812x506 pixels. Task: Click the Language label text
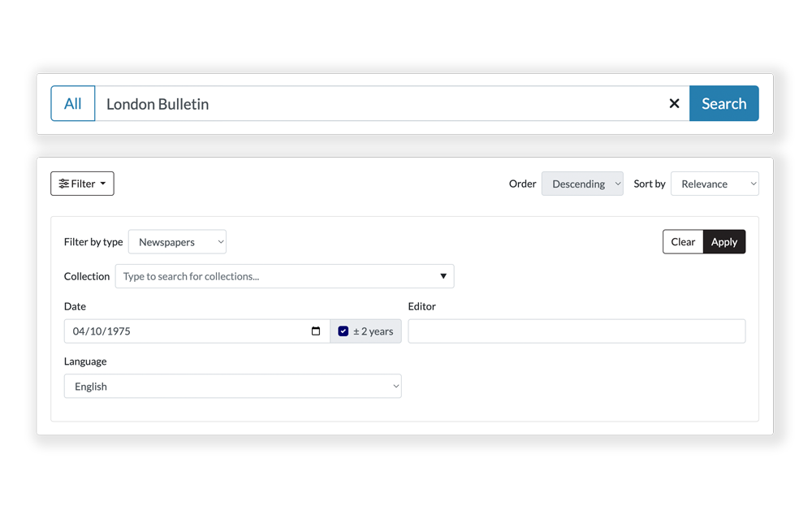[x=85, y=361]
